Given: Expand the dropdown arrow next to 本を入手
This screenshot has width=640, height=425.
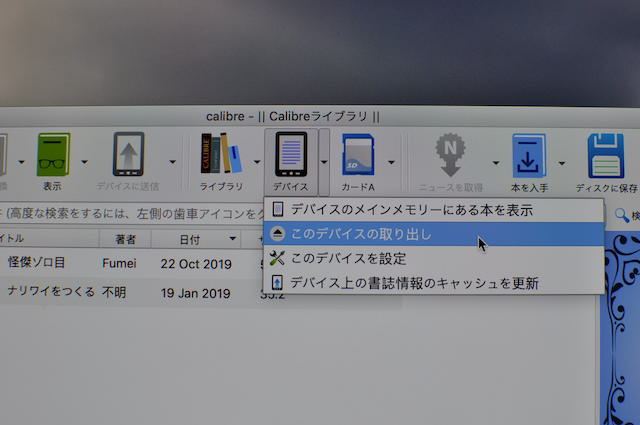Looking at the screenshot, I should pos(562,163).
